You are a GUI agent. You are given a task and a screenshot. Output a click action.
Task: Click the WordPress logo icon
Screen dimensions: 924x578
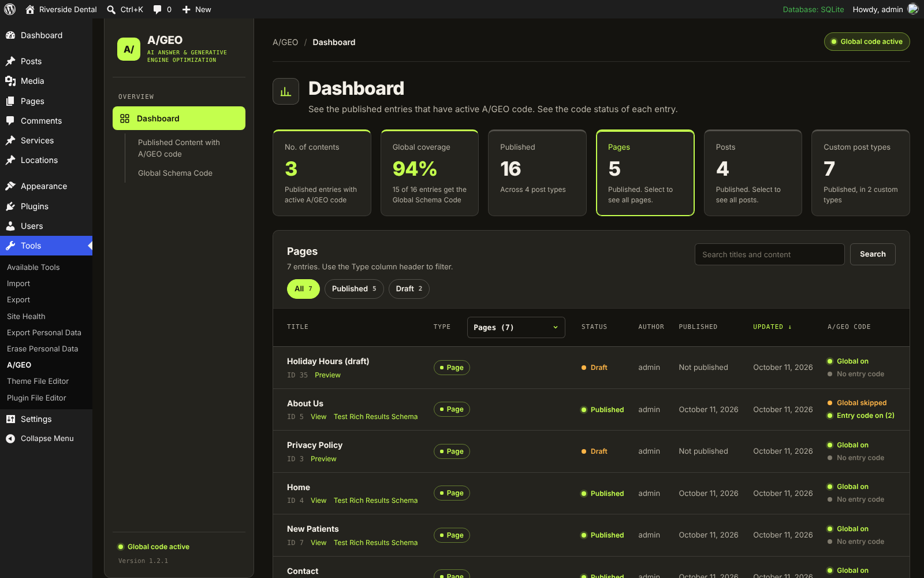tap(10, 9)
